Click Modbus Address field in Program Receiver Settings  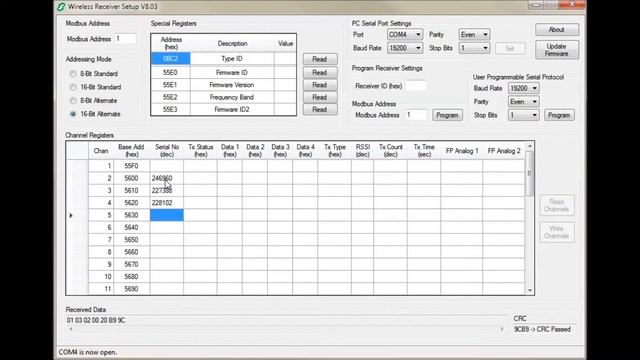point(416,115)
